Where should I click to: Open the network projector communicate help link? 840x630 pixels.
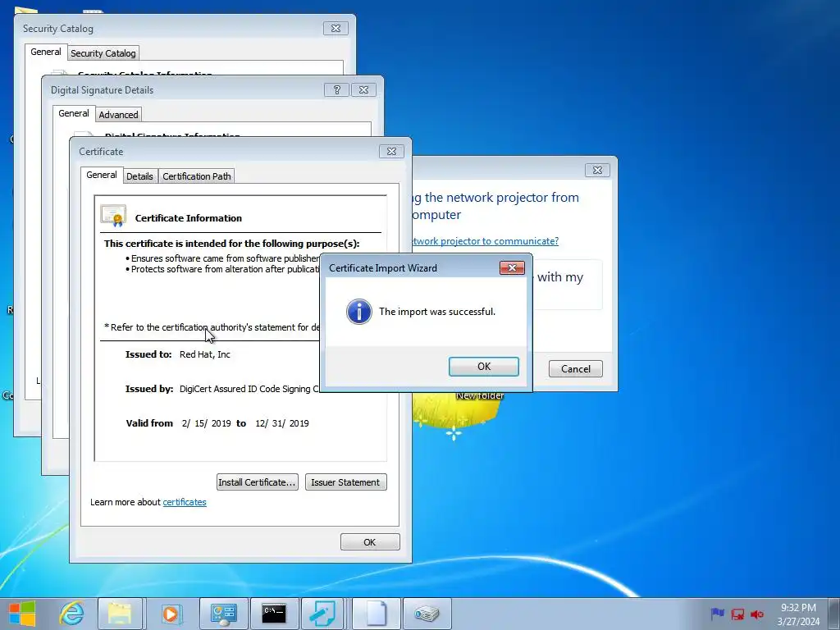(x=486, y=241)
